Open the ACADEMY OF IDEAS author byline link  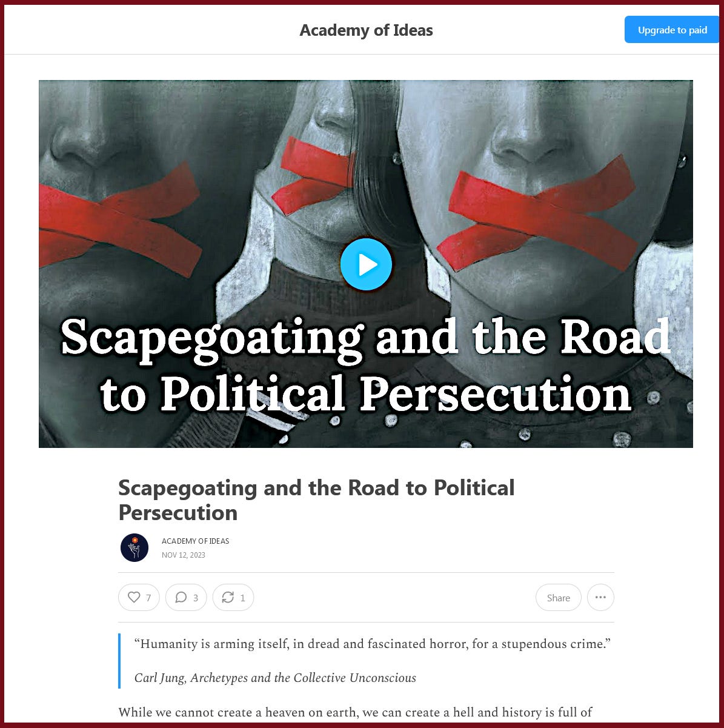click(195, 541)
